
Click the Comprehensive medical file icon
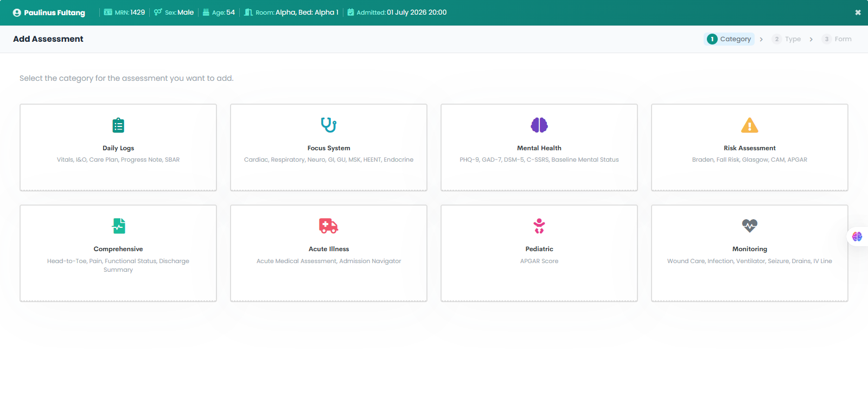119,226
